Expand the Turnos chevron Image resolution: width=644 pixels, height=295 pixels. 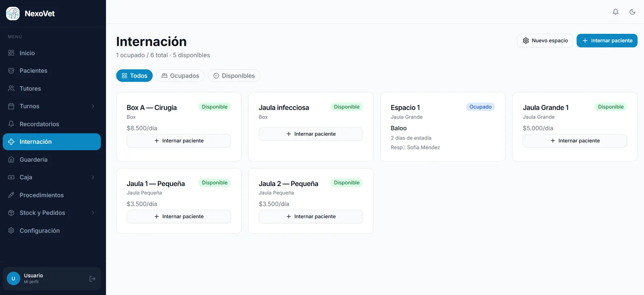pyautogui.click(x=93, y=106)
